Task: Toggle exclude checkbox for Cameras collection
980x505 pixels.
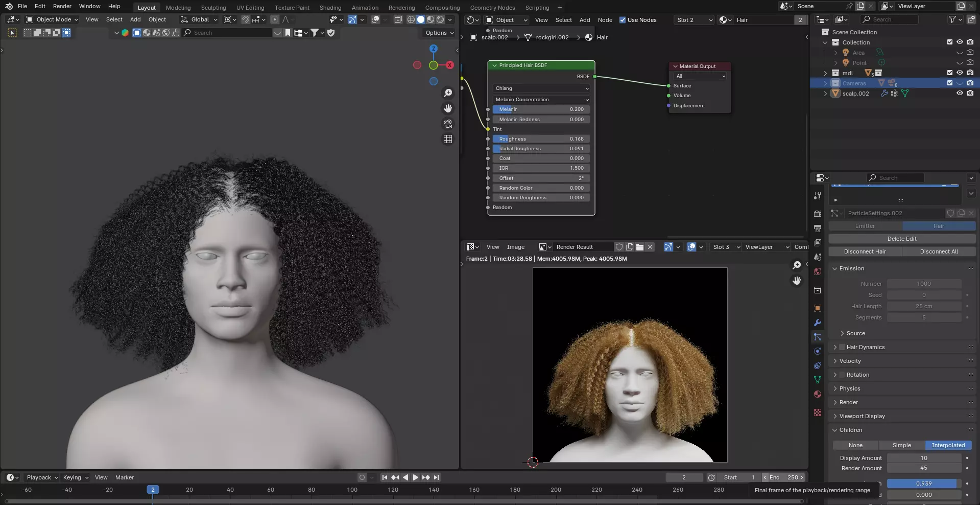Action: [x=950, y=83]
